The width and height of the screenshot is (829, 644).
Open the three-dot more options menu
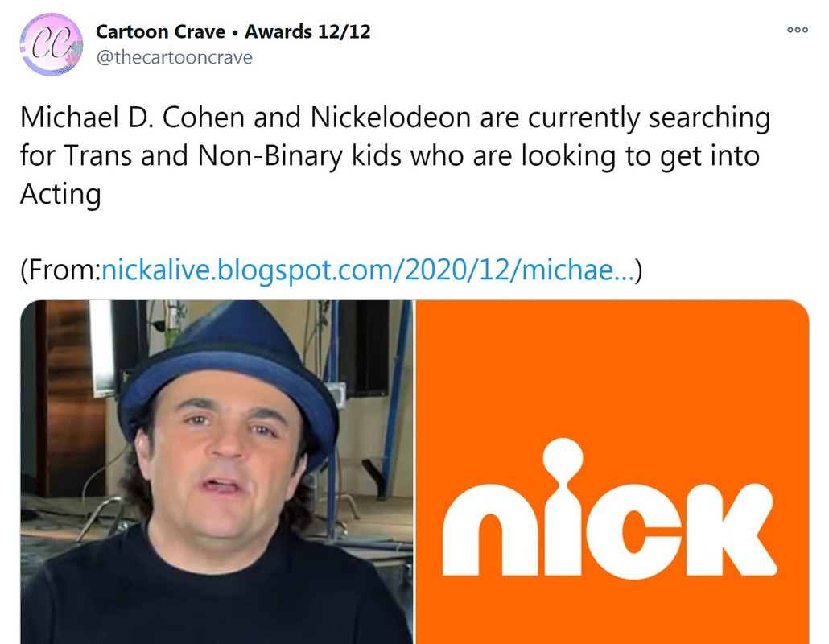798,30
